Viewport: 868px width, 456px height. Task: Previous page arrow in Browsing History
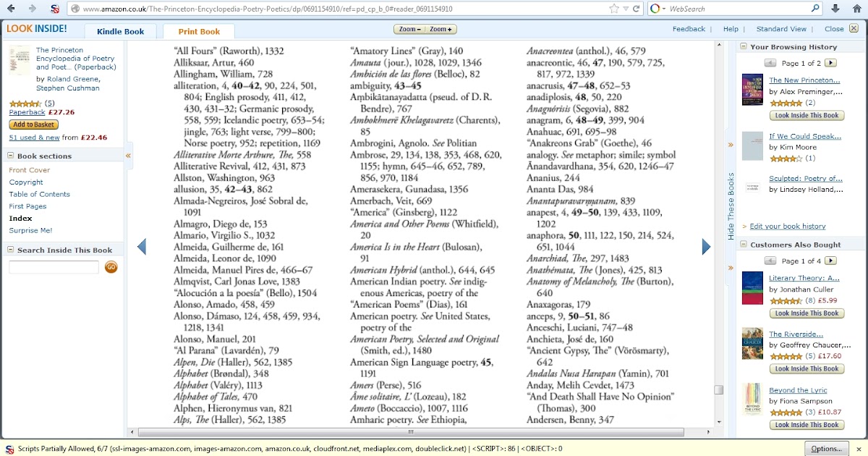(770, 63)
